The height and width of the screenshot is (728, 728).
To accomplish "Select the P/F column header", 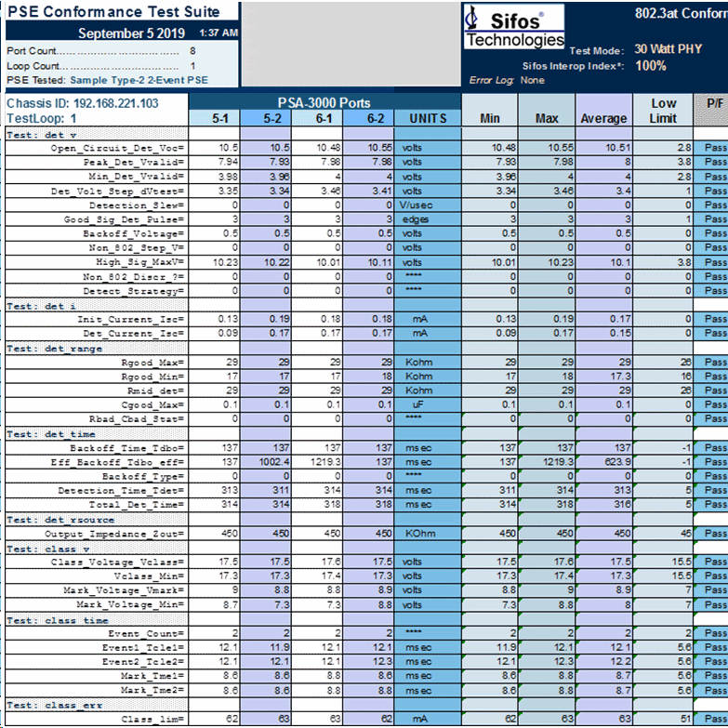I will (713, 104).
